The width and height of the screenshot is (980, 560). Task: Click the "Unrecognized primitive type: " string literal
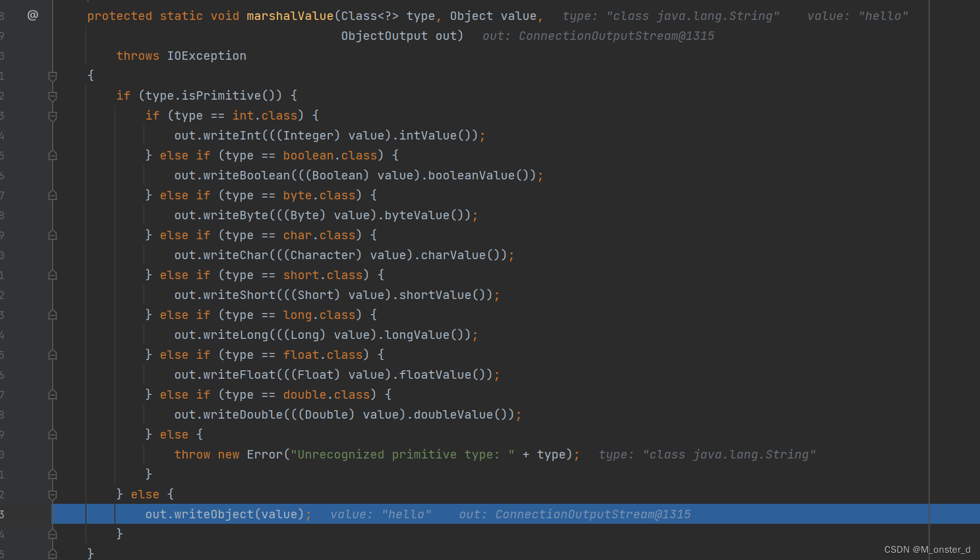(403, 455)
